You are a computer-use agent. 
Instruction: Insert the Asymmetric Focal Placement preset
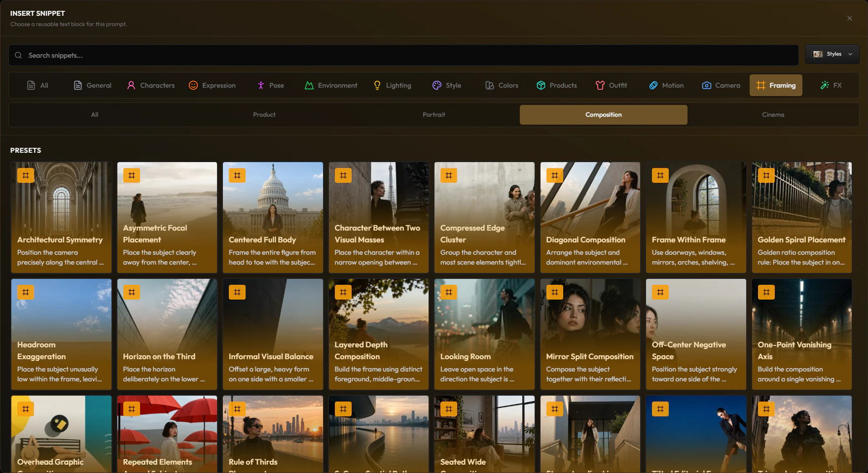(167, 217)
